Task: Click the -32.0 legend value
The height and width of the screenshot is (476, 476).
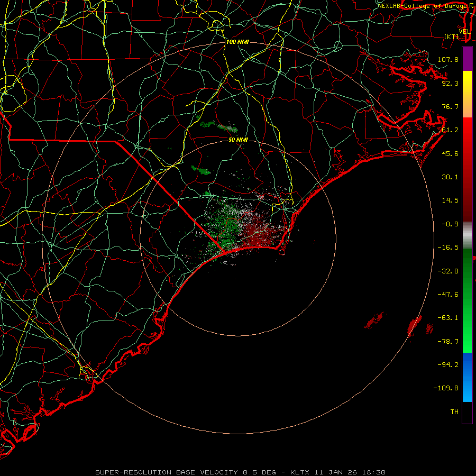Action: (448, 271)
